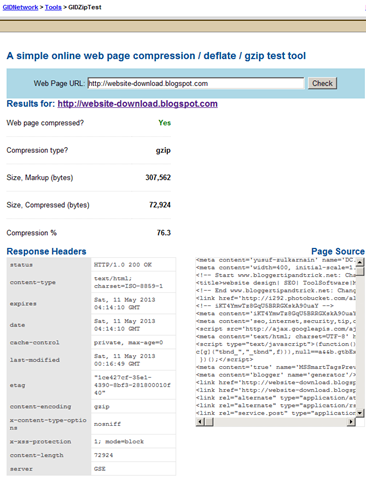Click the Check button
Screen dimensions: 366x480
coord(322,83)
